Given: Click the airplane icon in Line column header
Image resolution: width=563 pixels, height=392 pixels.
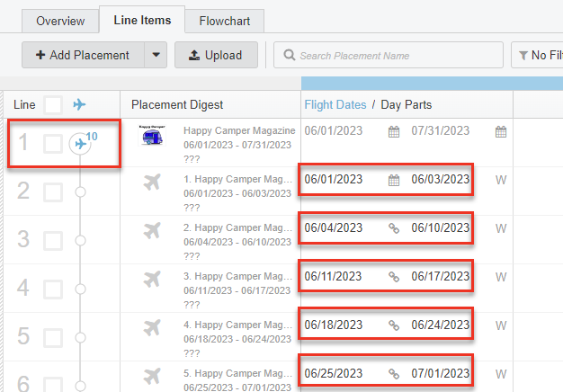Looking at the screenshot, I should click(80, 105).
